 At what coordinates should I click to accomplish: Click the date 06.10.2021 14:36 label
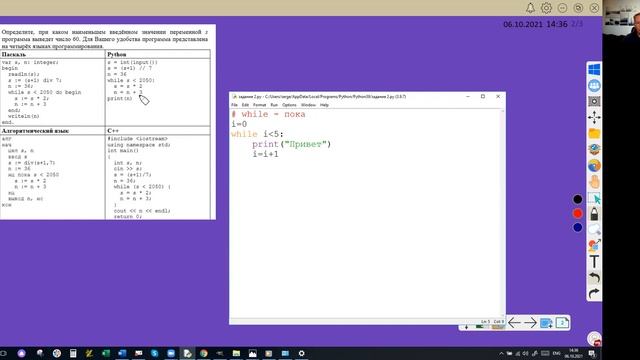535,24
